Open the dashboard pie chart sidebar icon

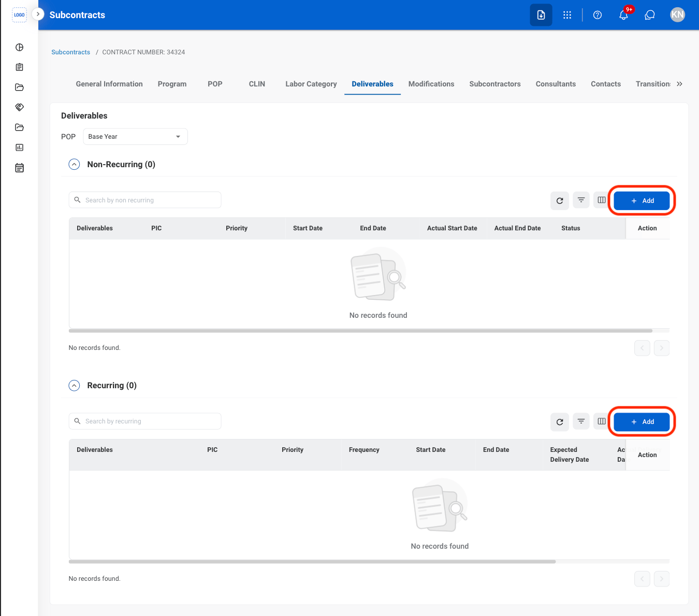pos(19,47)
